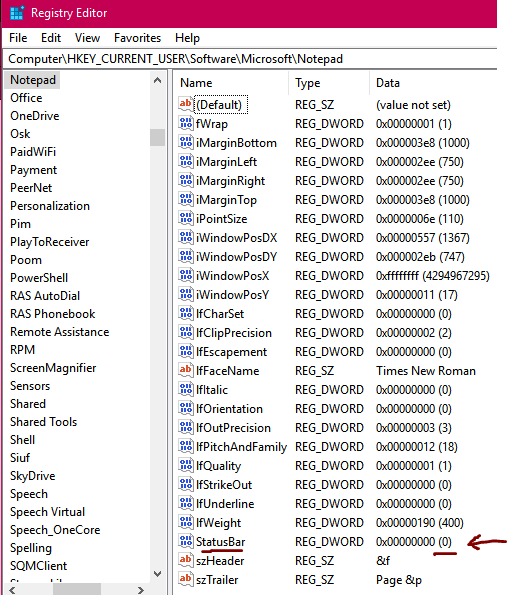Screen dimensions: 507x595
Task: Click the DWORD icon next to StatusBar
Action: (x=185, y=541)
